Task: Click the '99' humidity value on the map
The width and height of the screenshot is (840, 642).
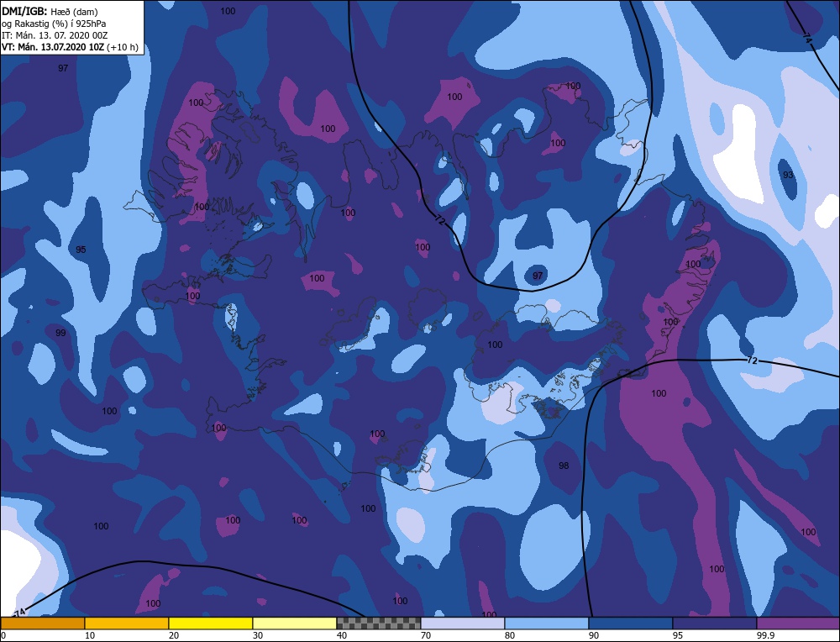Action: [x=60, y=333]
